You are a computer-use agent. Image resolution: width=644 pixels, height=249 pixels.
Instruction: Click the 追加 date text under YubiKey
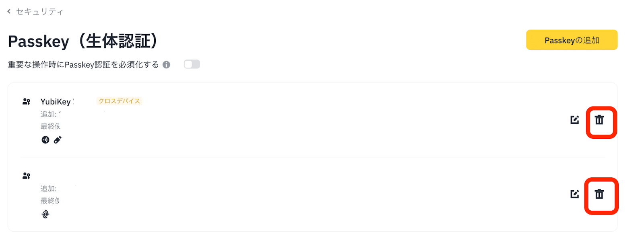point(51,114)
